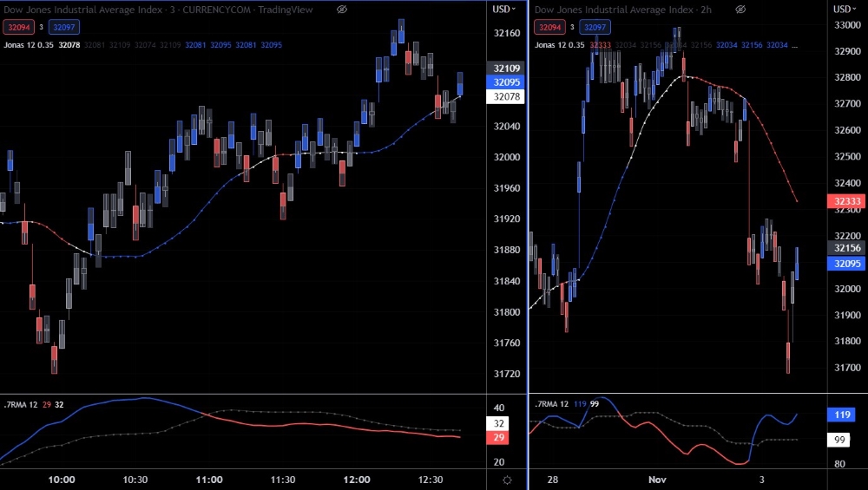Select the .7RMA 12 legend in the 3-minute lower pane

click(21, 405)
